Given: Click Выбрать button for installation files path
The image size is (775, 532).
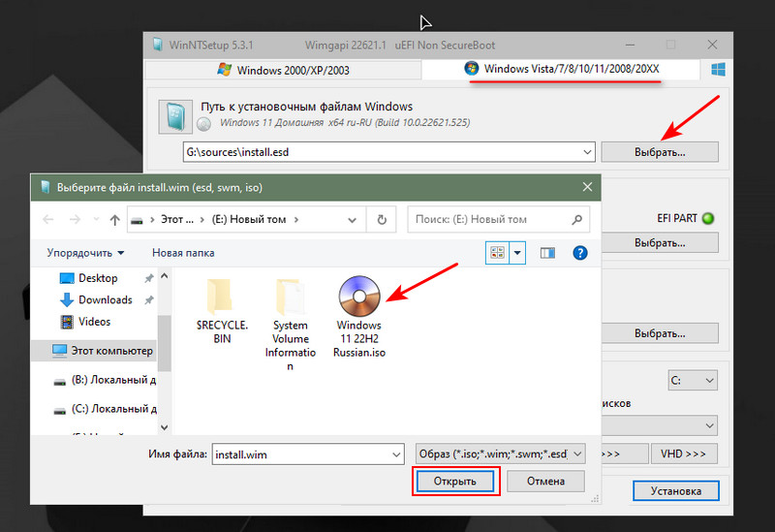Looking at the screenshot, I should [x=660, y=152].
